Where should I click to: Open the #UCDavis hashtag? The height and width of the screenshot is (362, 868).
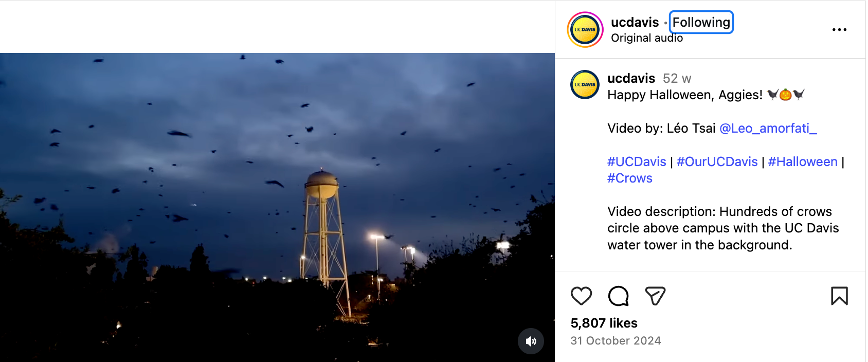pyautogui.click(x=637, y=161)
